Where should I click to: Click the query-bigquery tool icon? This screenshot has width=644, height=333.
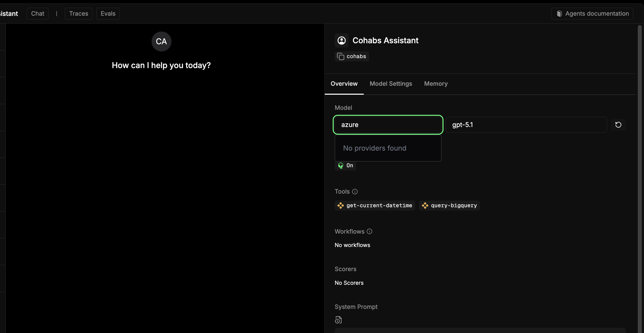point(425,206)
